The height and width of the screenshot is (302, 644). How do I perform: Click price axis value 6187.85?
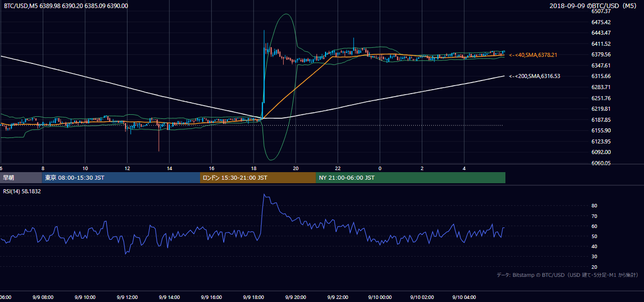coord(601,120)
